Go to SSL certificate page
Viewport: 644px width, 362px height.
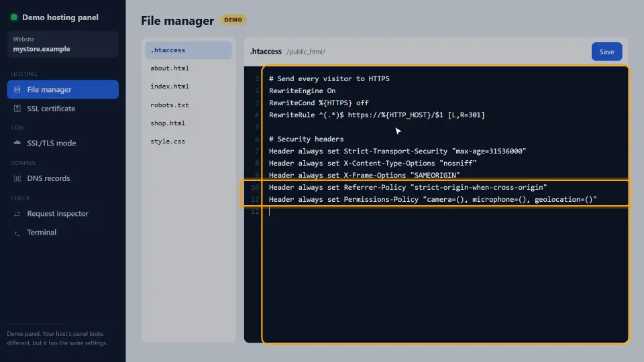(x=63, y=109)
